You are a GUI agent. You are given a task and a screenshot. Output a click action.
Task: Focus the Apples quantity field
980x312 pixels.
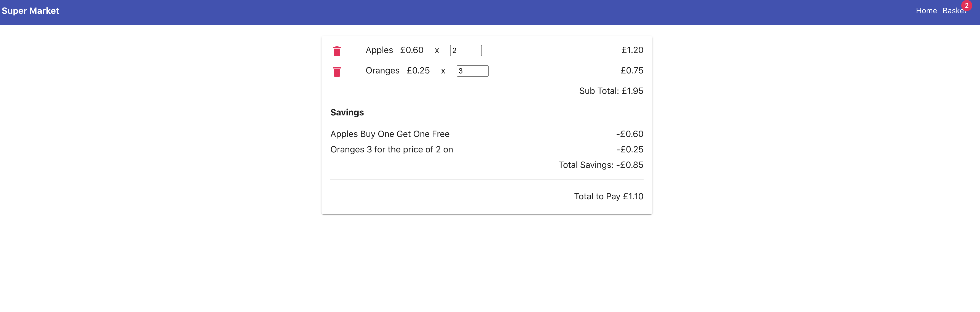[466, 50]
